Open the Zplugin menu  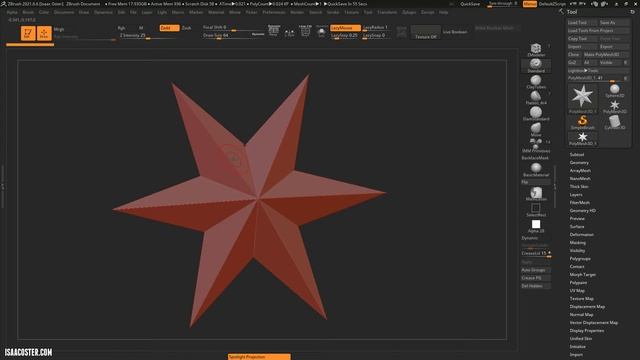(x=409, y=12)
